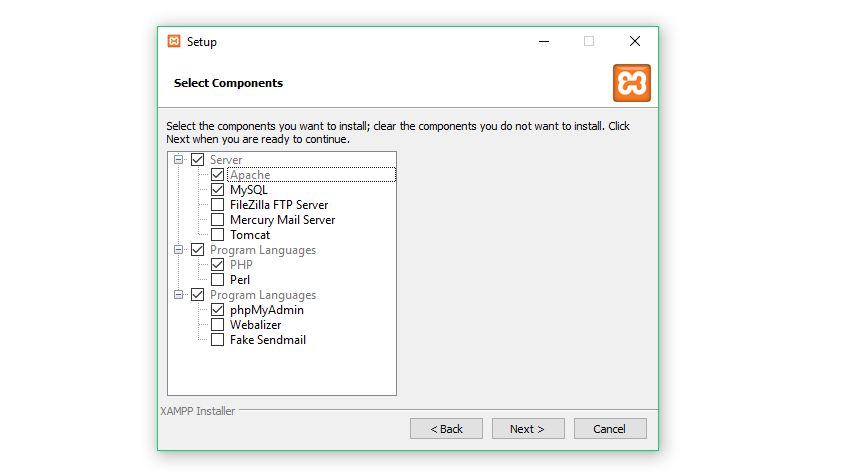
Task: Toggle the Server group checkbox
Action: tap(197, 159)
